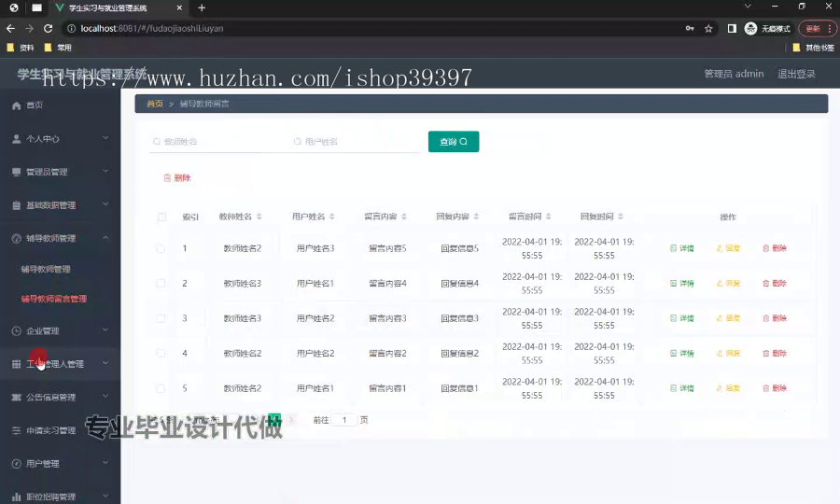Expand the 基础数据管理 menu chevron
Image resolution: width=840 pixels, height=504 pixels.
click(105, 204)
